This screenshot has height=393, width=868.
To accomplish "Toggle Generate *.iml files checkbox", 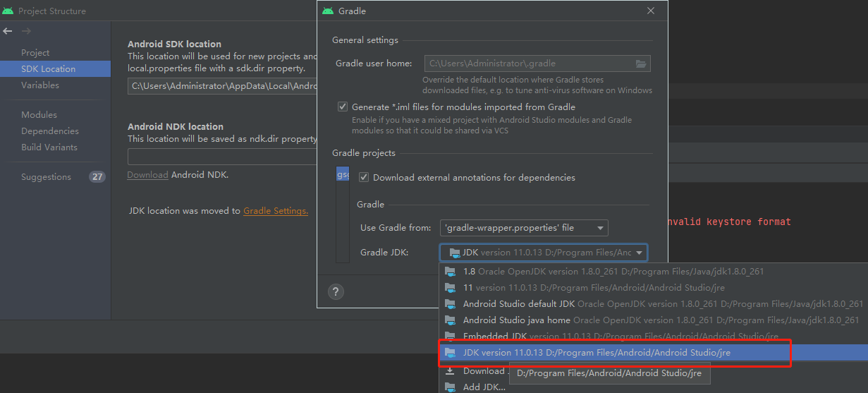I will tap(343, 107).
